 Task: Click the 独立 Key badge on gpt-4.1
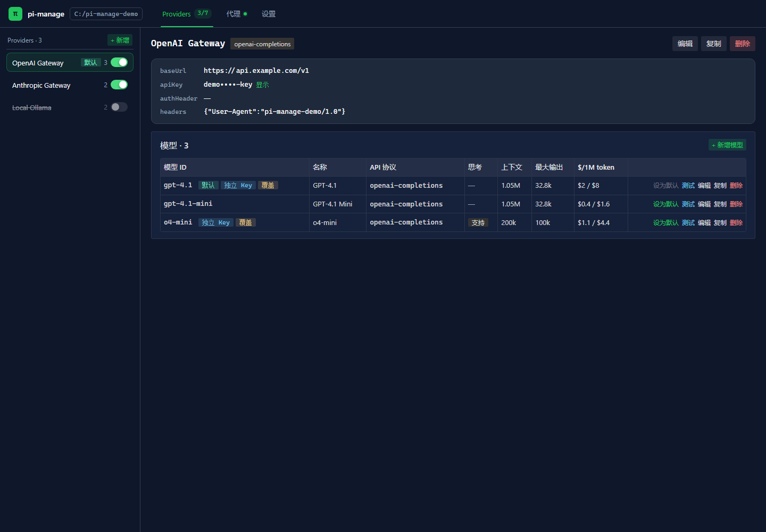click(238, 185)
